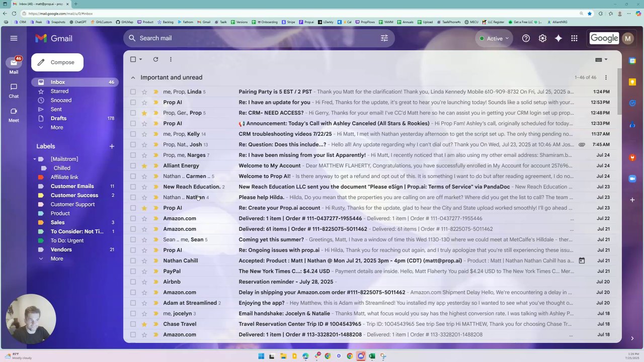Collapse the [Mailstrom] label tree
This screenshot has width=644, height=362.
tap(35, 159)
